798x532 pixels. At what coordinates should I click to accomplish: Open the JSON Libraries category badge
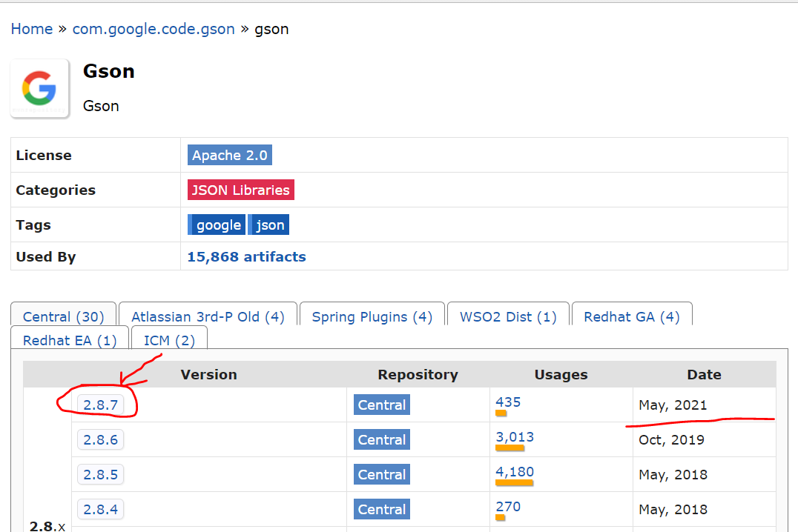click(241, 190)
